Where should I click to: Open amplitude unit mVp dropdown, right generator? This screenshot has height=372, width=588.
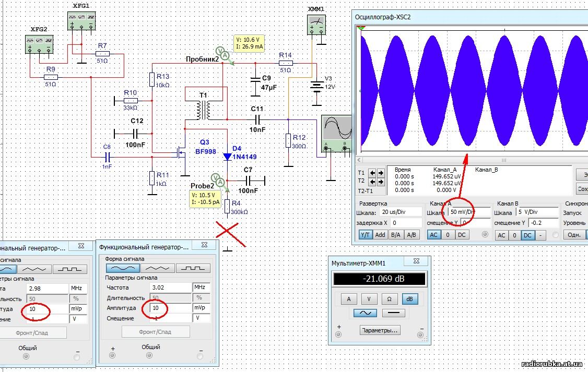tap(202, 308)
